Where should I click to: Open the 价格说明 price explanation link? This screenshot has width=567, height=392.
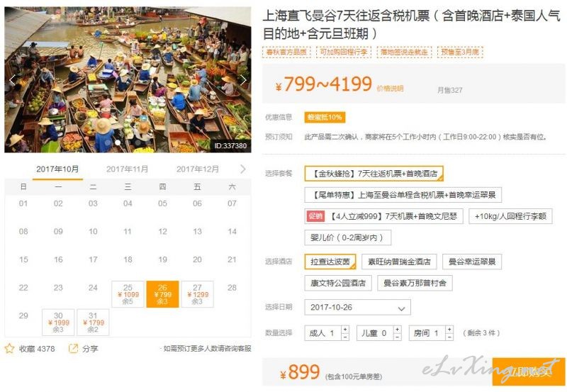click(391, 89)
